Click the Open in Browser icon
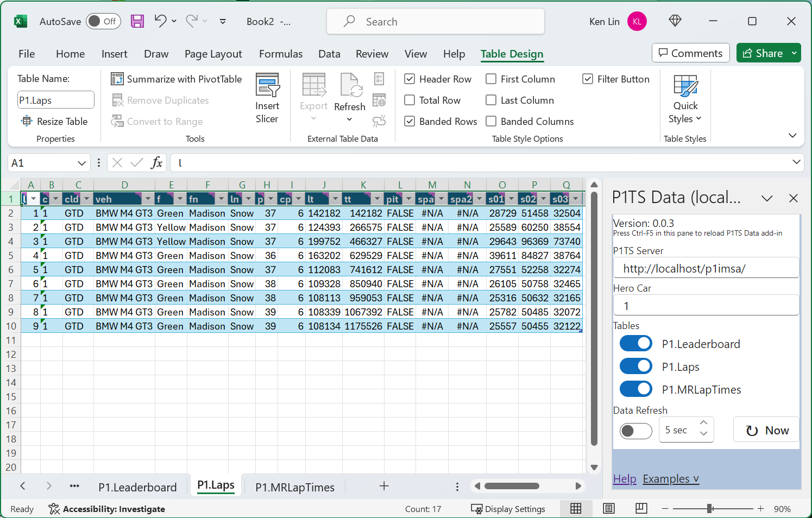 tap(379, 100)
